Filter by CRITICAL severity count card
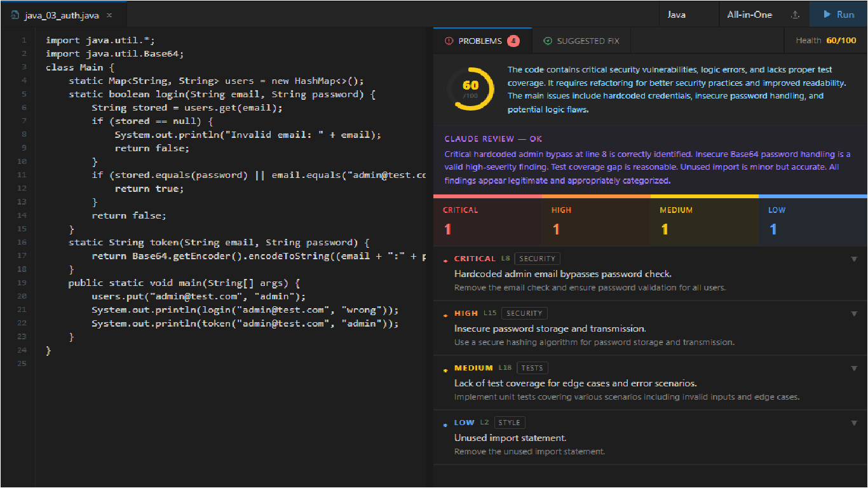Screen dimensions: 868x488 pos(487,220)
